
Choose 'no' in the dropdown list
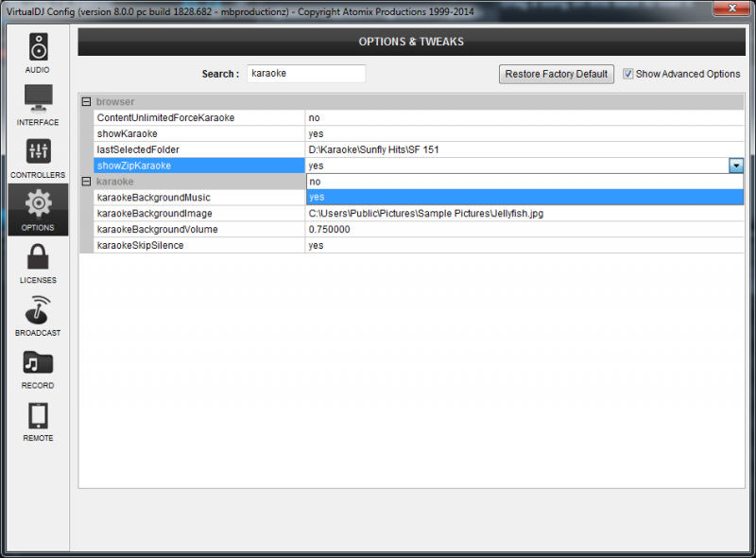524,182
